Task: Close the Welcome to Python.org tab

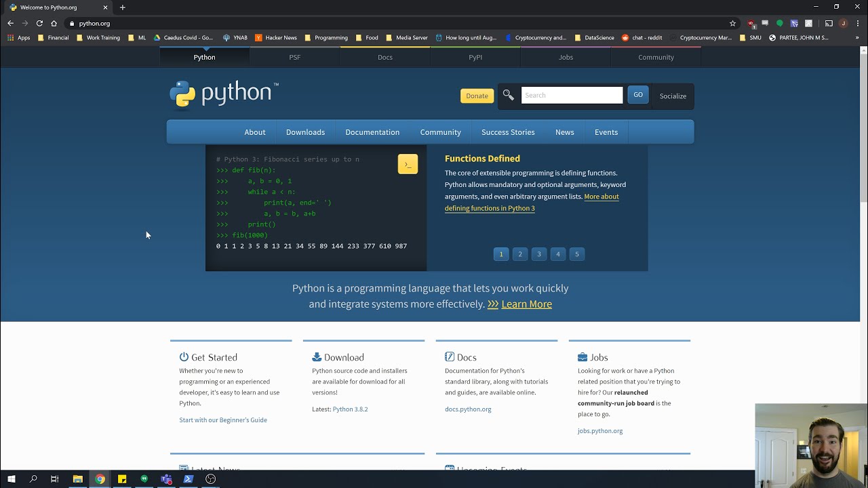Action: 105,7
